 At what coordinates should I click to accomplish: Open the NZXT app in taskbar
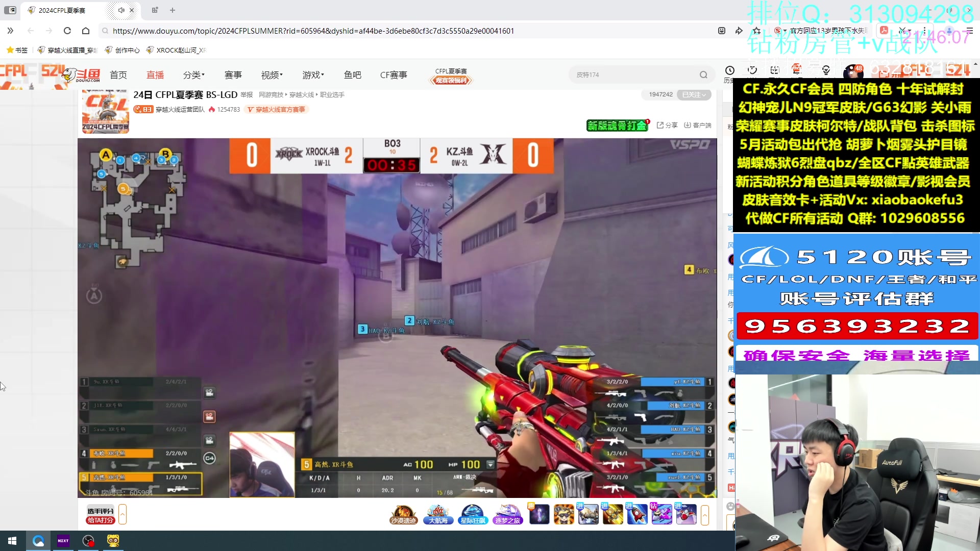[x=63, y=541]
